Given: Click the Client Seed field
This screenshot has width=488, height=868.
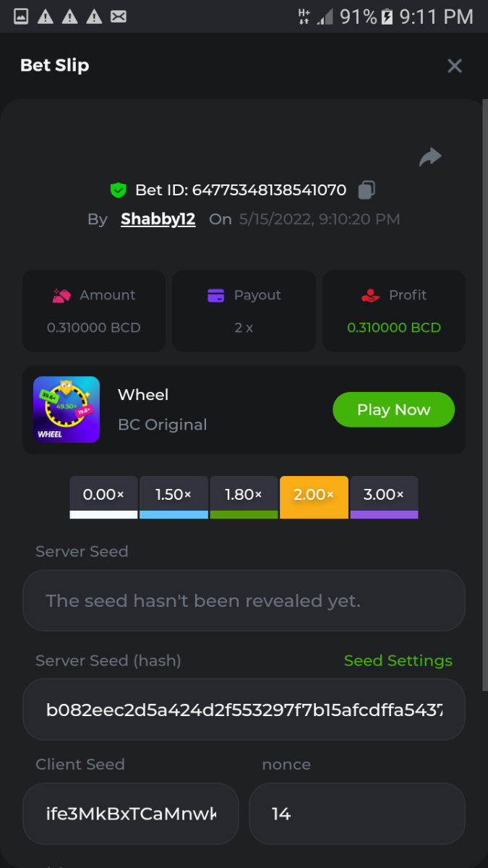Looking at the screenshot, I should (x=130, y=814).
